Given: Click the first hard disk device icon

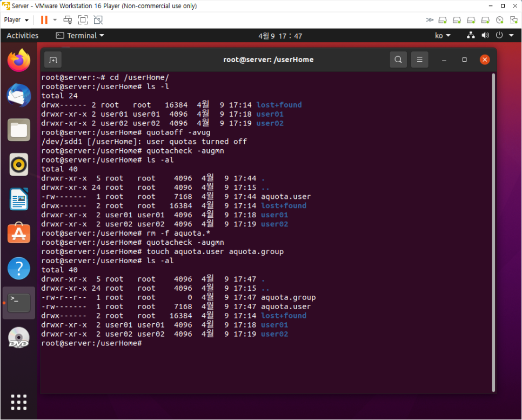Looking at the screenshot, I should pos(443,20).
